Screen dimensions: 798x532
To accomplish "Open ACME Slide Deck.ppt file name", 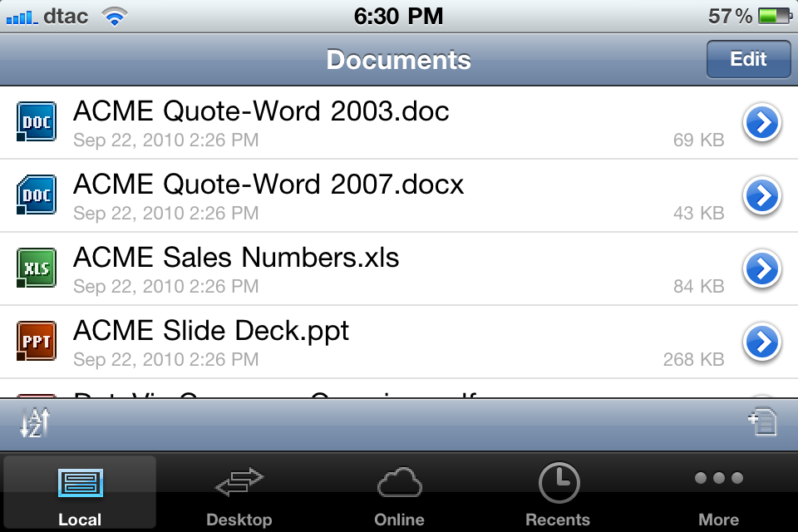I will coord(211,331).
